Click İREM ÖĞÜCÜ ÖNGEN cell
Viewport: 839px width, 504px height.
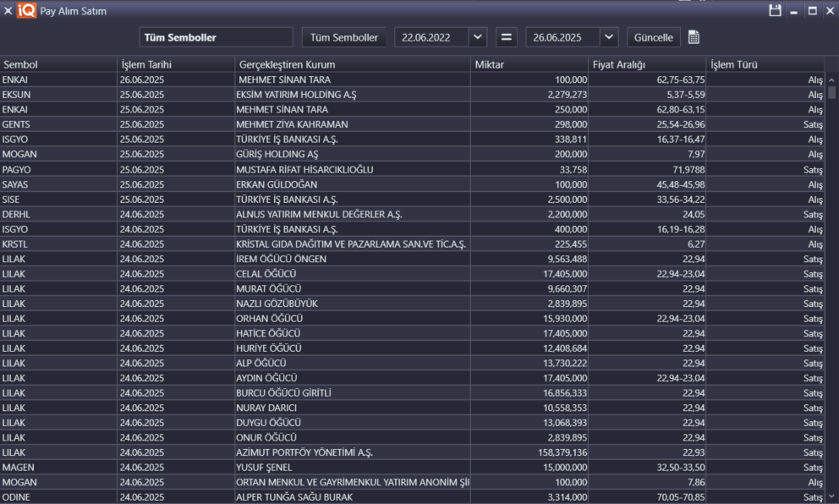[353, 259]
